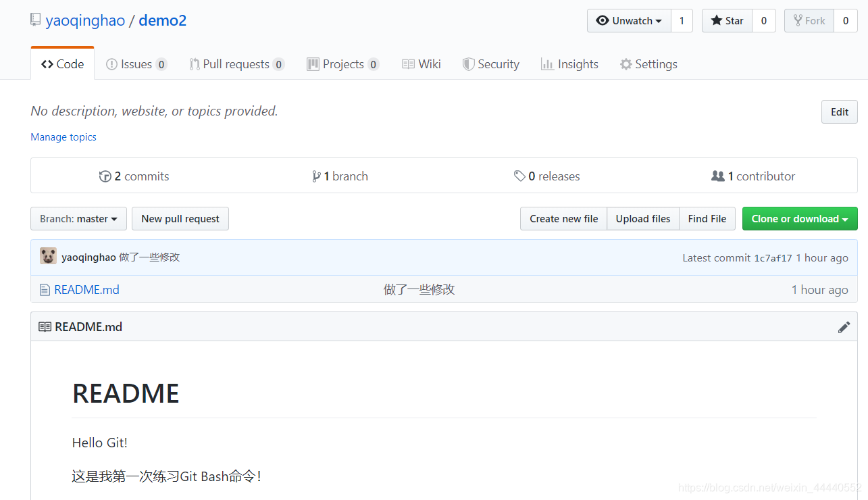This screenshot has width=868, height=500.
Task: Click yaoqinghao's avatar in the latest commit row
Action: 48,257
